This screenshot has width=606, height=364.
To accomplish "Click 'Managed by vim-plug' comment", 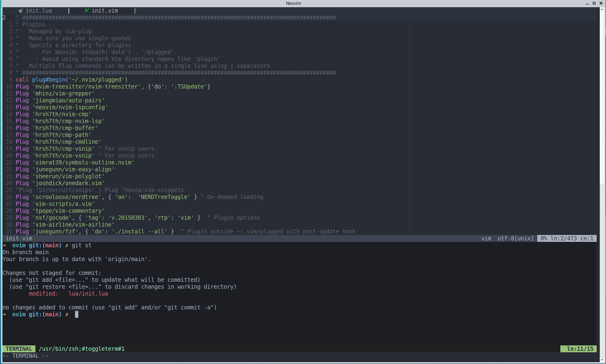I will click(60, 31).
